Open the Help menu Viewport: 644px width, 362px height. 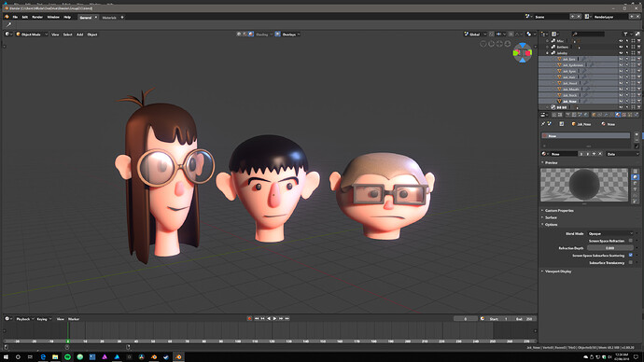(x=67, y=17)
